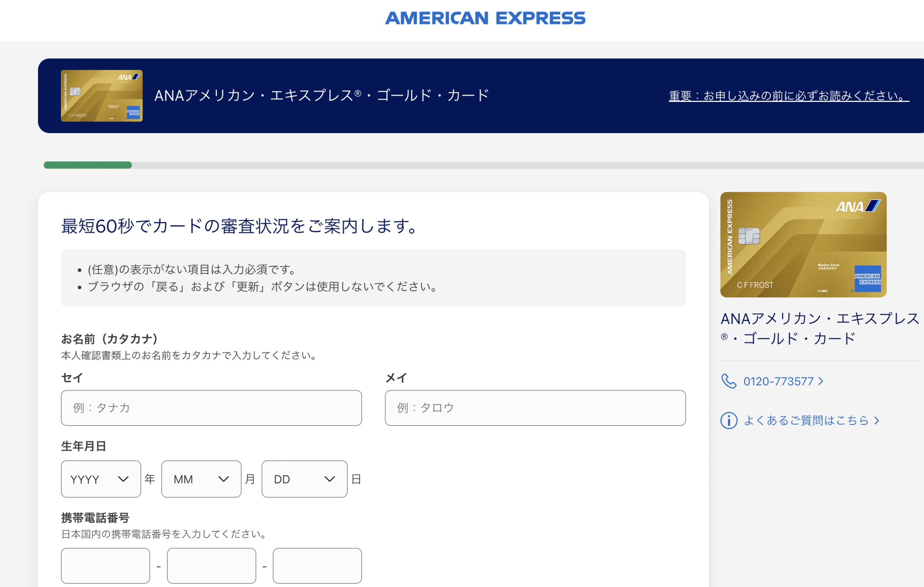Call the 0120-773577 phone link
924x587 pixels.
click(778, 381)
